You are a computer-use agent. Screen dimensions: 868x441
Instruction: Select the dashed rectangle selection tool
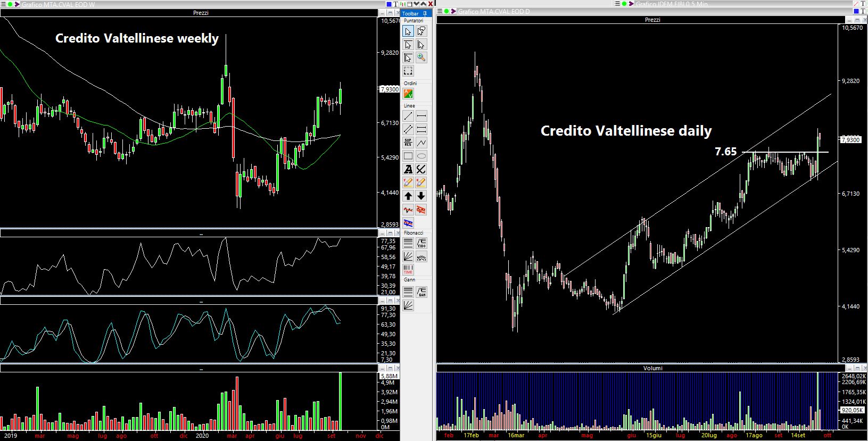408,71
